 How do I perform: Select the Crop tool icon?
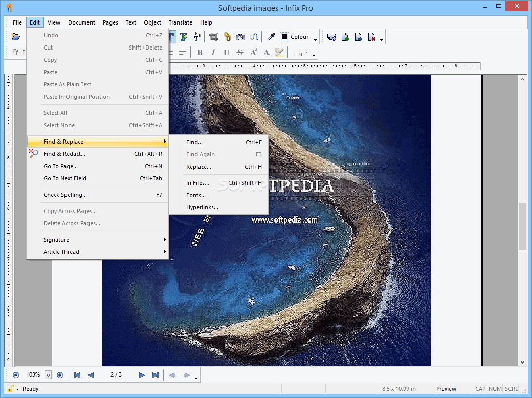pos(213,37)
